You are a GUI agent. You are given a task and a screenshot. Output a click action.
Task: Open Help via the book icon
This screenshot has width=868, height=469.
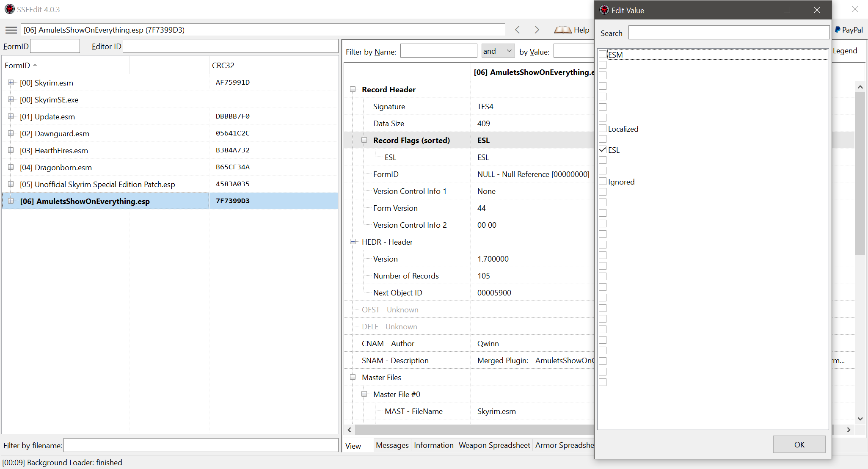pyautogui.click(x=571, y=30)
